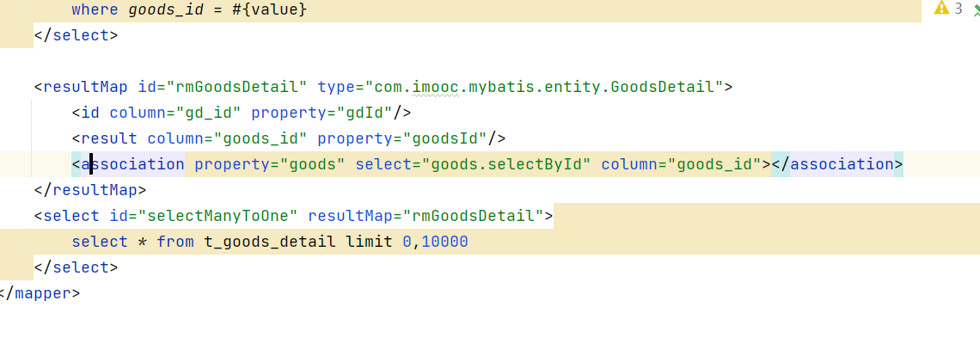Click the limit keyword in the query
Viewport: 980px width, 356px height.
point(370,242)
